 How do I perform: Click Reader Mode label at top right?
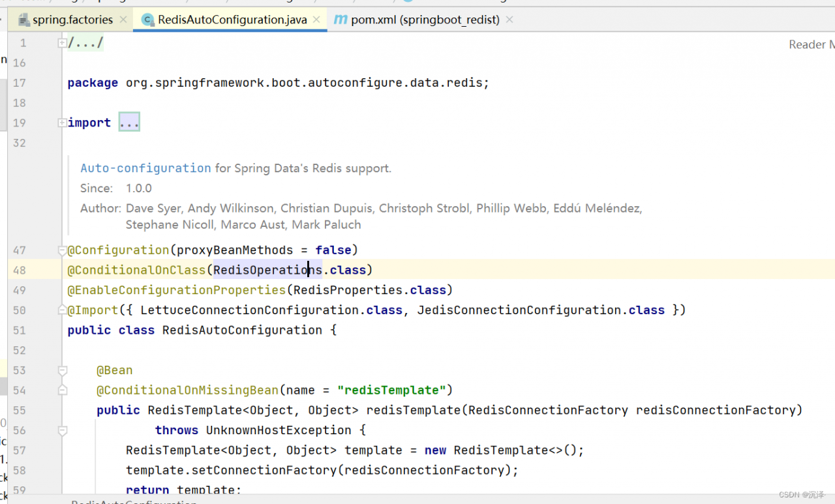(x=812, y=44)
